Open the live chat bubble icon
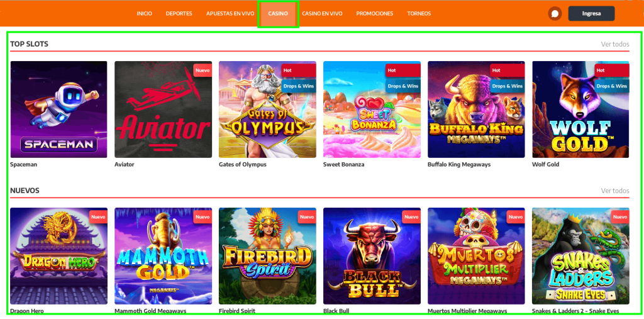Screen dimensions: 644x319 [x=555, y=14]
